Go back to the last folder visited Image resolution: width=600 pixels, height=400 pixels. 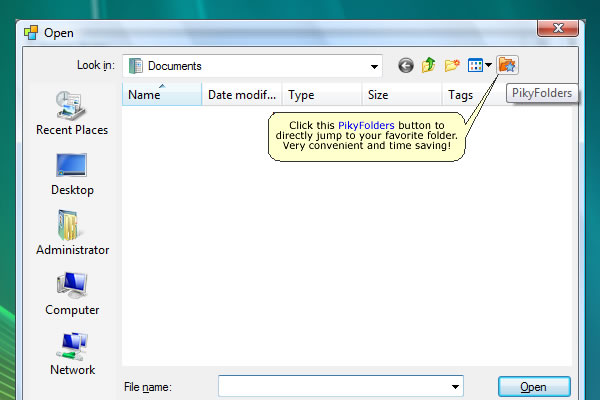(x=406, y=65)
